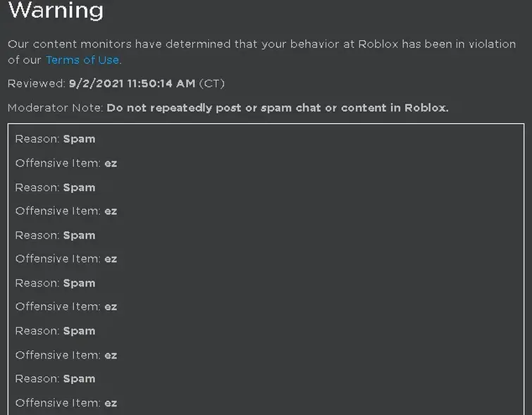Click the sixth "Reason: Spam" entry
The image size is (532, 415).
click(x=55, y=379)
